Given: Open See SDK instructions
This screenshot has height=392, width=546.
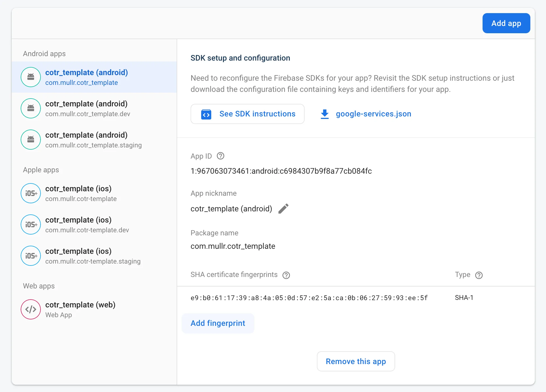Looking at the screenshot, I should click(x=247, y=114).
